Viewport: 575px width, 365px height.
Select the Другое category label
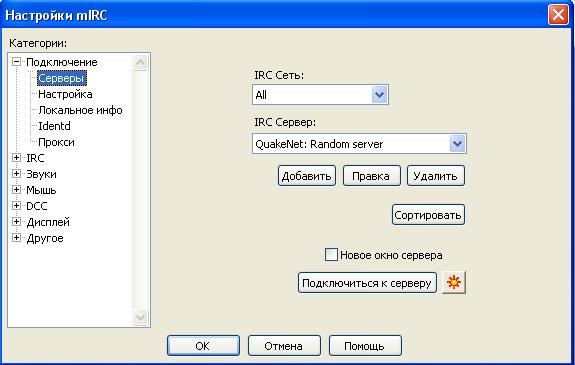(x=45, y=238)
